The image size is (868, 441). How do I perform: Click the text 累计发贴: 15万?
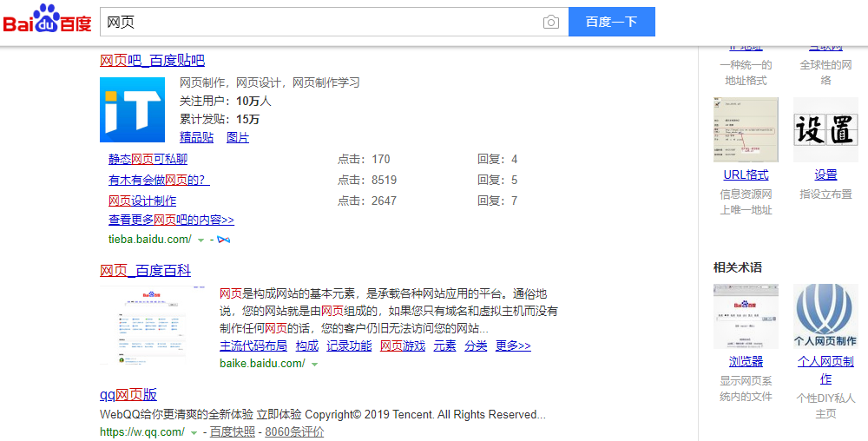tap(220, 119)
